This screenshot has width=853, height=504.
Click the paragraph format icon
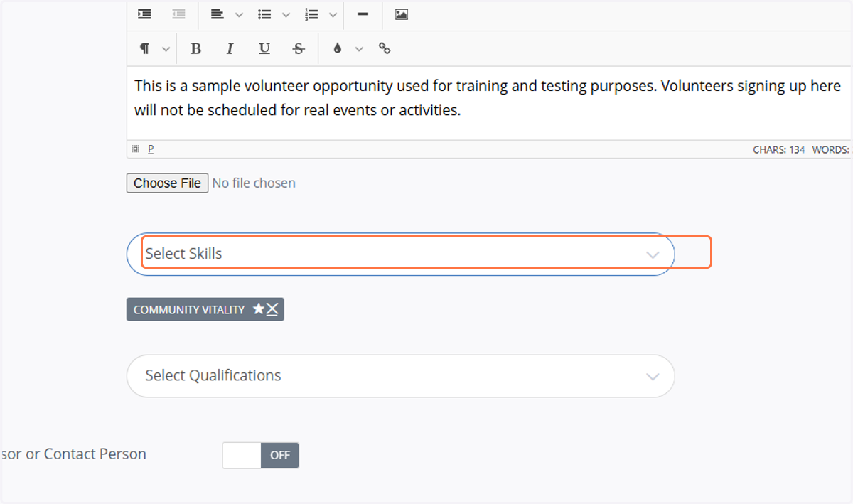144,48
